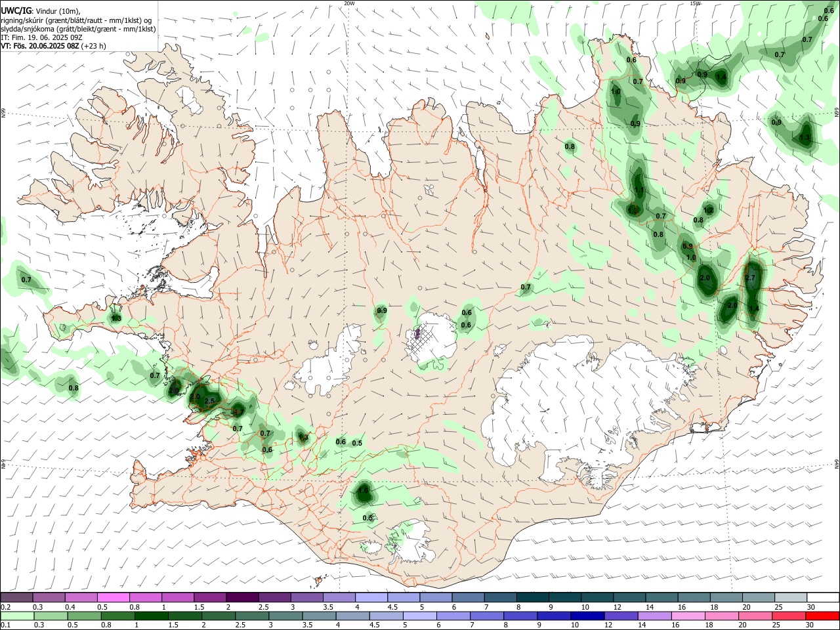Click the 1.7 precipitation value on the map

(x=239, y=412)
